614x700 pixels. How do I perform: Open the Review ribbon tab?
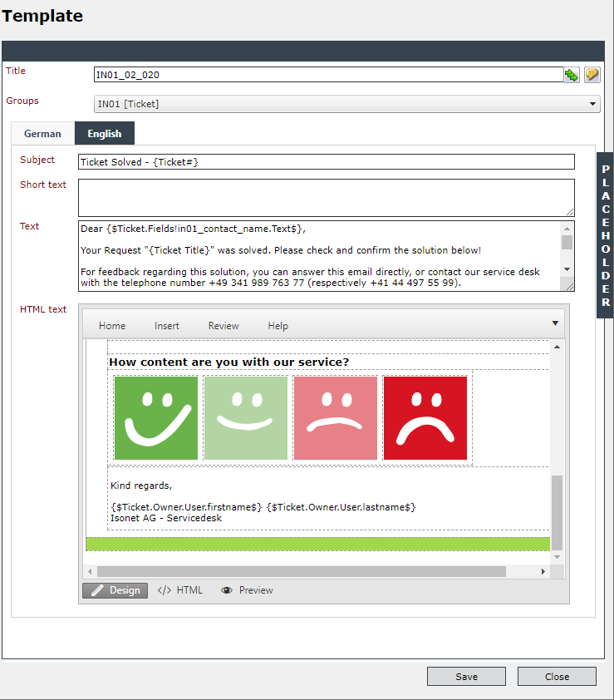point(223,326)
